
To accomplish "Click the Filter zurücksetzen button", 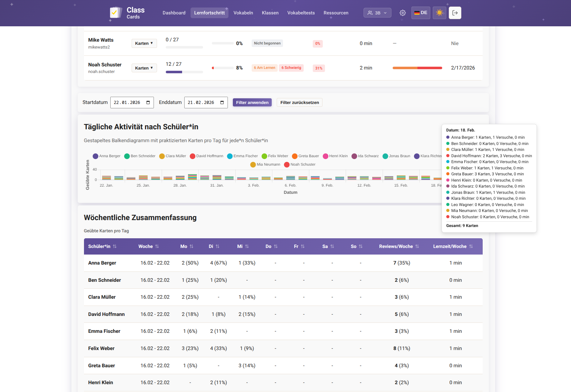I will pos(299,102).
